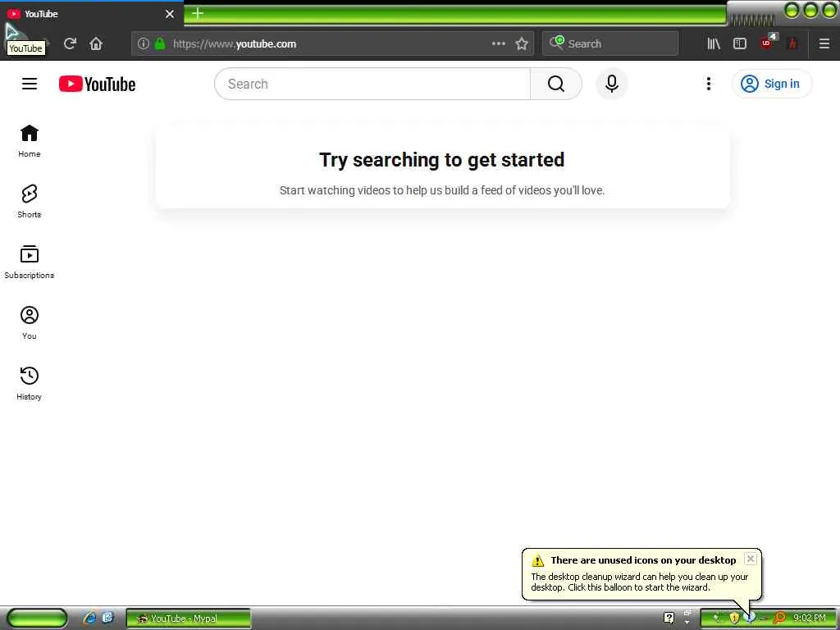Click the XP Start button

click(37, 619)
